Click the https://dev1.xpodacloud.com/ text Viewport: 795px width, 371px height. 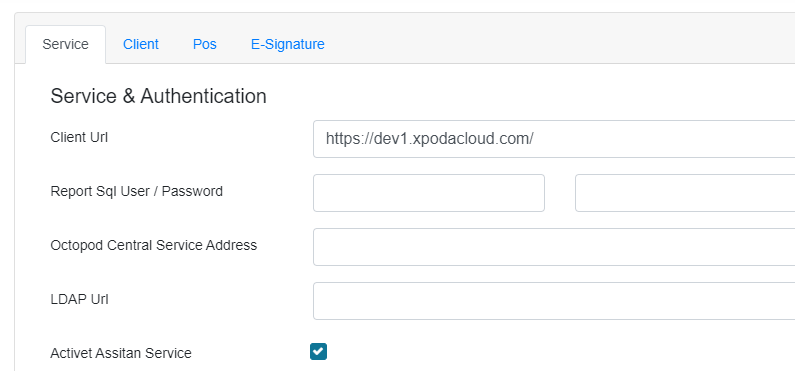[429, 139]
